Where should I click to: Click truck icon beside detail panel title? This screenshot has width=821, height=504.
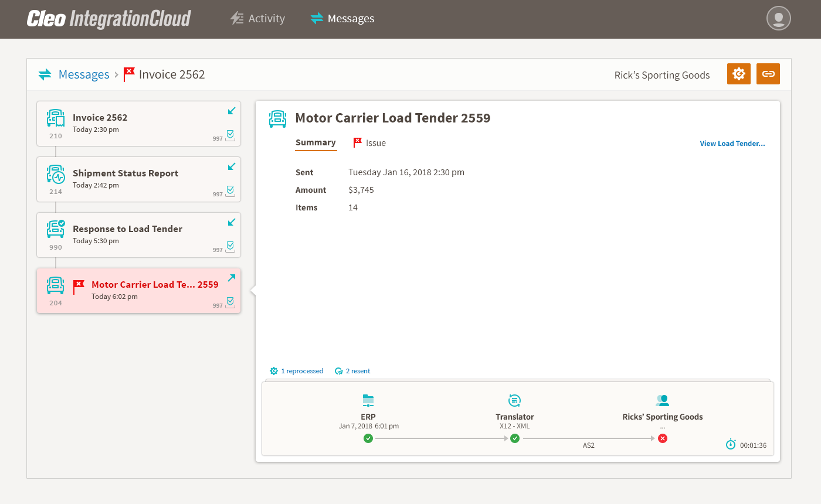[277, 118]
